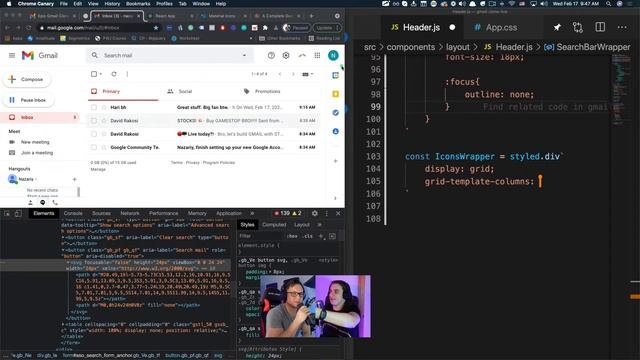Tick the select-all emails checkbox
Image resolution: width=640 pixels, height=360 pixels.
(94, 74)
